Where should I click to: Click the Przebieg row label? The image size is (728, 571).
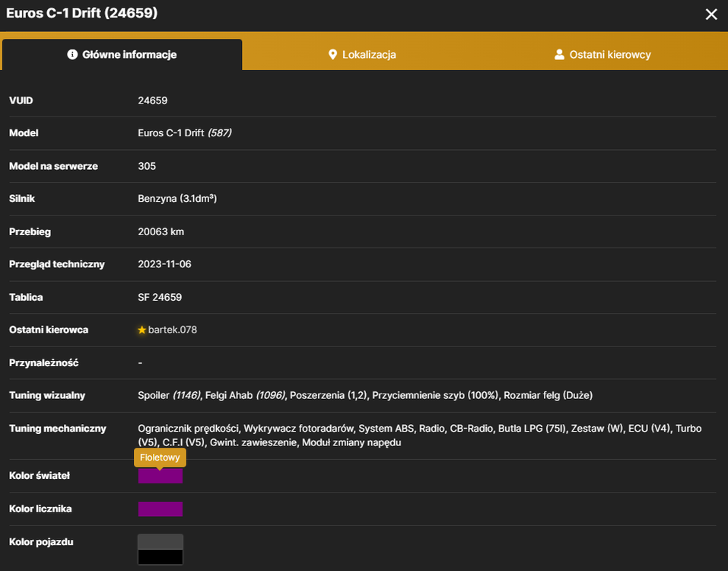[30, 231]
